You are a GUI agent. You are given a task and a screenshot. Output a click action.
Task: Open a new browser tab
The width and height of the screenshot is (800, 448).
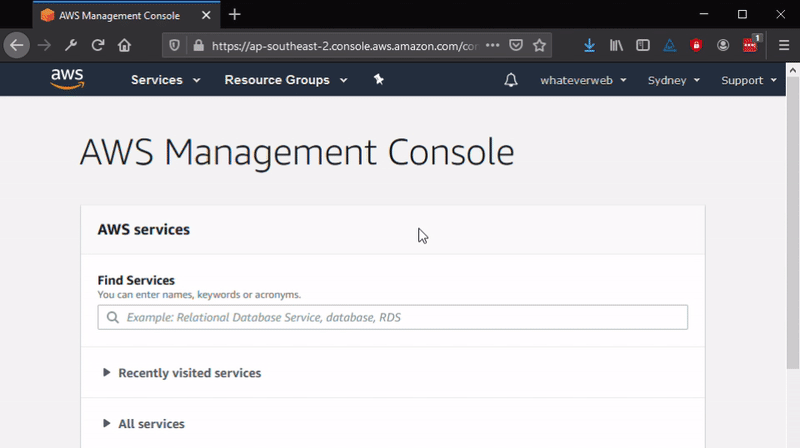point(235,15)
